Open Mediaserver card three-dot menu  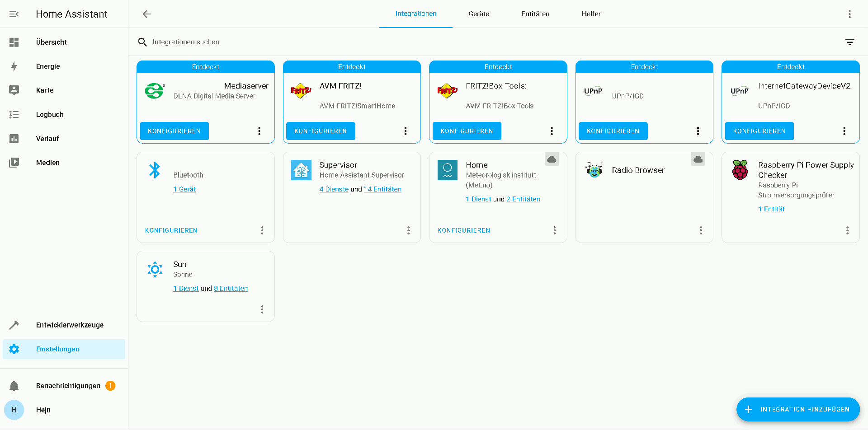259,131
